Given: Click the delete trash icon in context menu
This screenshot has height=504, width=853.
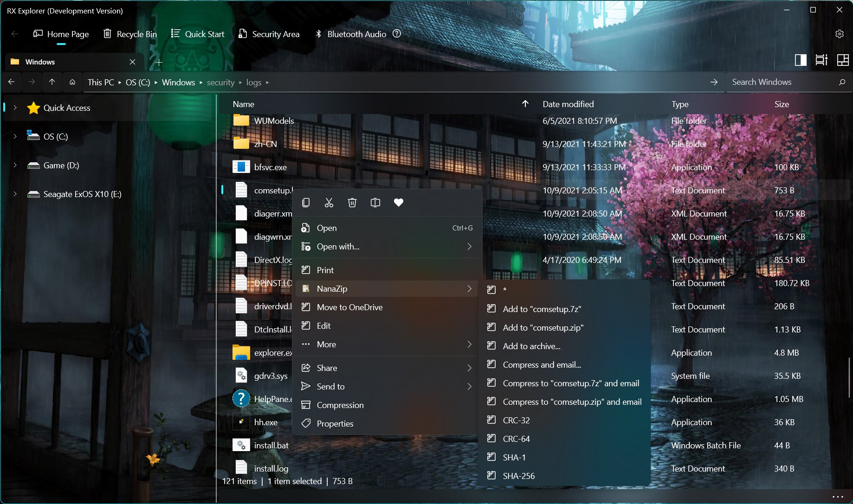Looking at the screenshot, I should coord(352,203).
